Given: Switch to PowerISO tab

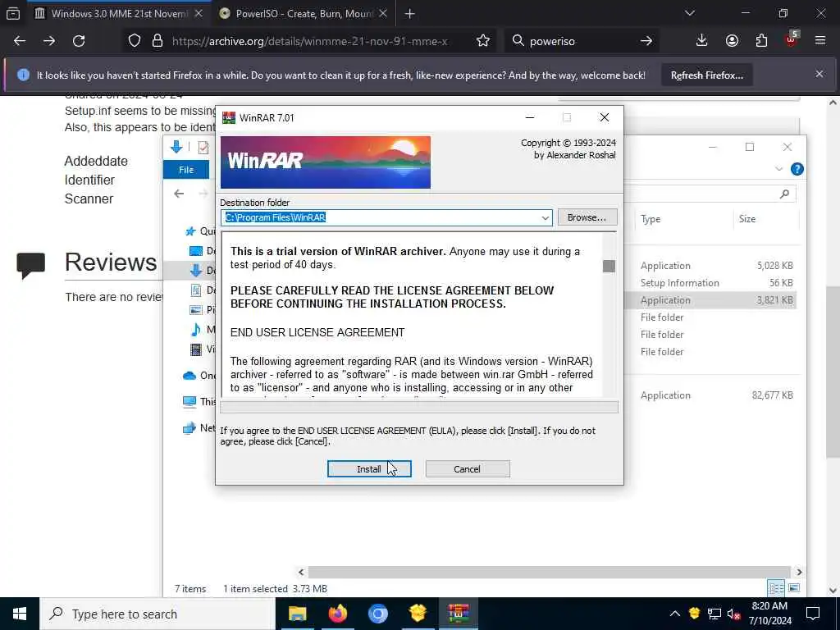Looking at the screenshot, I should [304, 13].
